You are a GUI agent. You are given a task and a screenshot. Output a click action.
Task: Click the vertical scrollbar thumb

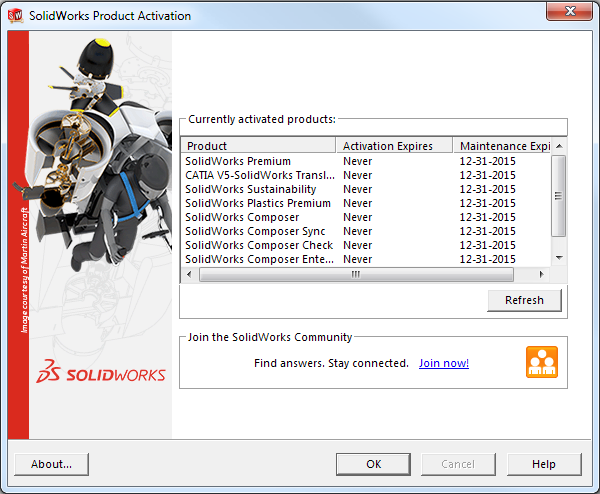coord(559,196)
